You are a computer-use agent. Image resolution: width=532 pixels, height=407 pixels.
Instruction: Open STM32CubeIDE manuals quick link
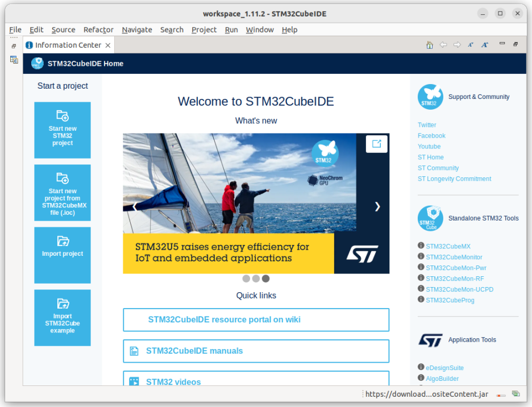pyautogui.click(x=256, y=351)
